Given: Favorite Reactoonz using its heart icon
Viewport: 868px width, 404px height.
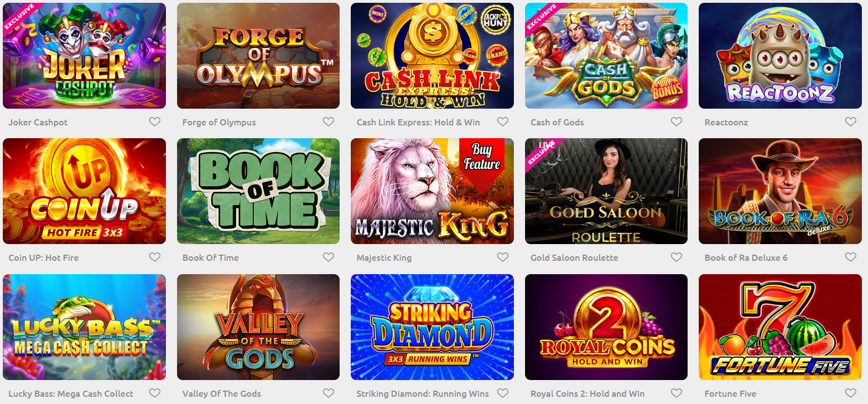Looking at the screenshot, I should pyautogui.click(x=851, y=121).
